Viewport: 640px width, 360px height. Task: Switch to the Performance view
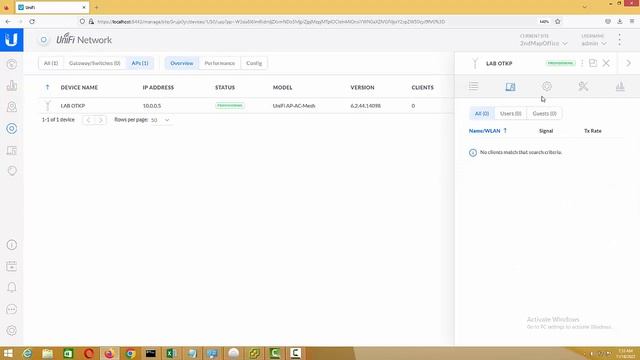[x=220, y=63]
